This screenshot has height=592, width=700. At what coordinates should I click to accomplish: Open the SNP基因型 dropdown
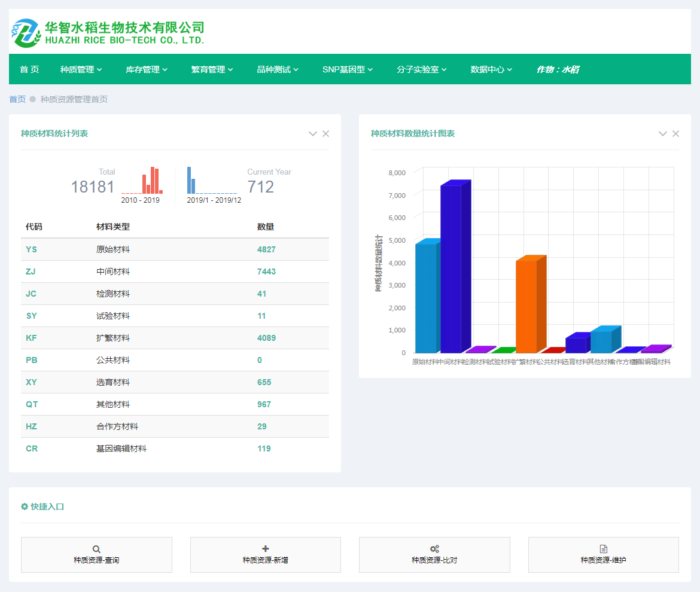347,69
